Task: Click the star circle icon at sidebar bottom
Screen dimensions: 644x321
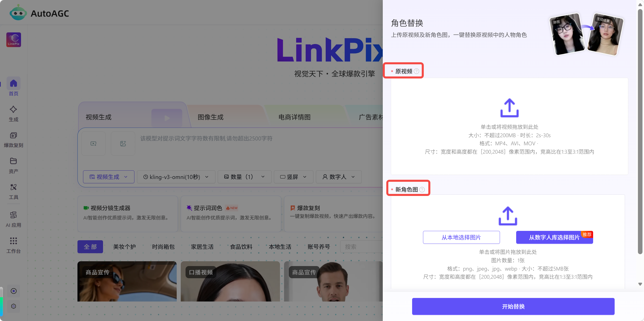Action: (14, 291)
